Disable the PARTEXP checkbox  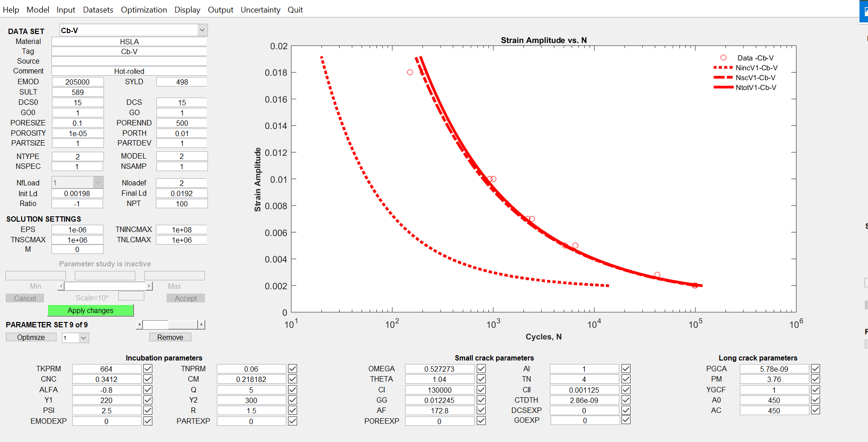(x=293, y=421)
